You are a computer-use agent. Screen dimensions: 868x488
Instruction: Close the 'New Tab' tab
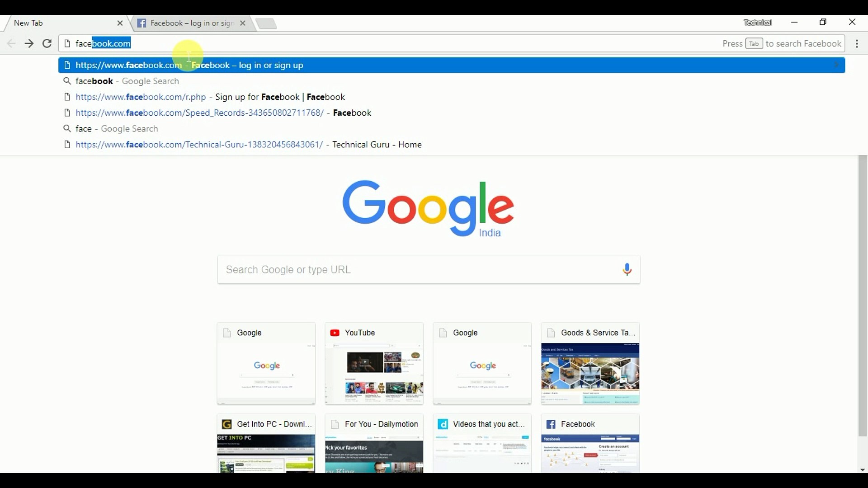click(x=120, y=23)
